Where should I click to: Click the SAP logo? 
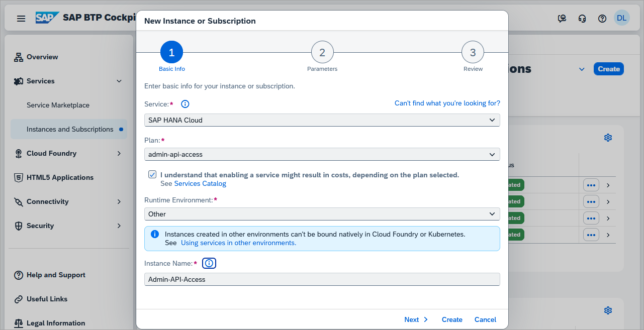(47, 18)
